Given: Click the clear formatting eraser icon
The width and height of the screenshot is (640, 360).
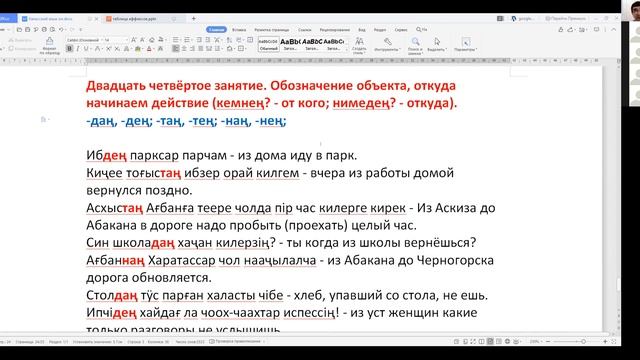Looking at the screenshot, I should tap(151, 40).
